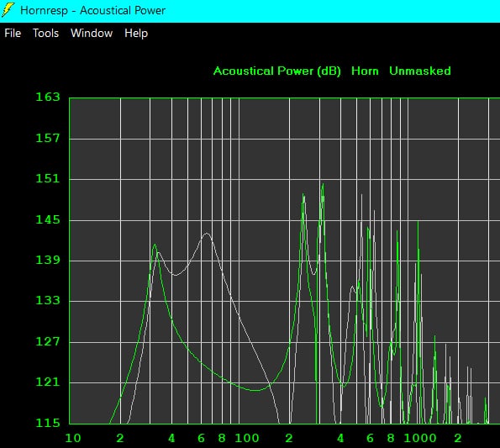Click the 115 dB axis label
This screenshot has width=500, height=448.
click(48, 423)
